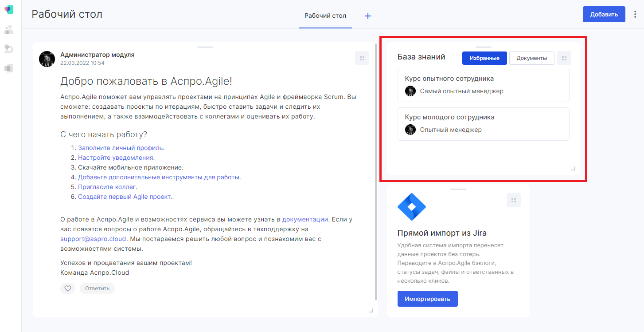
Task: Click the grid handle on the Jira import widget
Action: coord(514,200)
